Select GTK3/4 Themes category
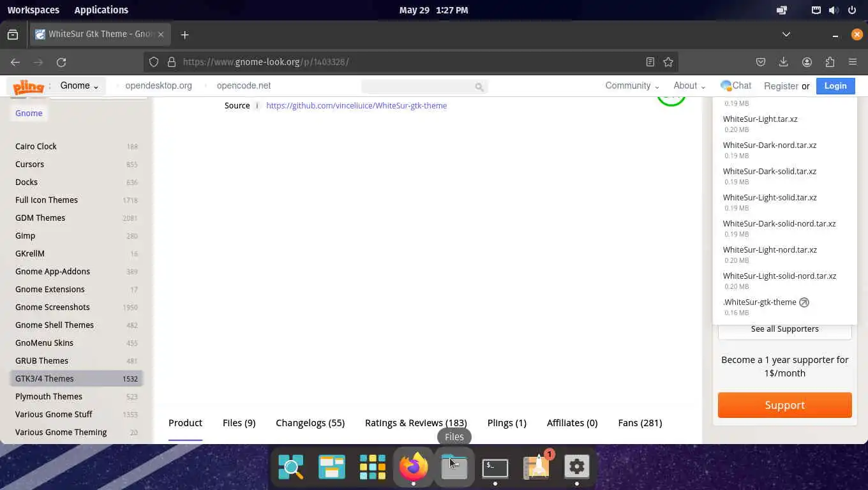 pyautogui.click(x=77, y=378)
